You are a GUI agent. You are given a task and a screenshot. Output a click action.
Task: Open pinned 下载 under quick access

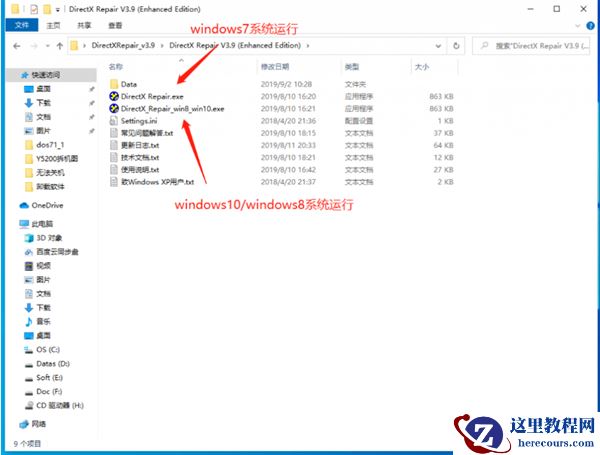click(x=43, y=103)
